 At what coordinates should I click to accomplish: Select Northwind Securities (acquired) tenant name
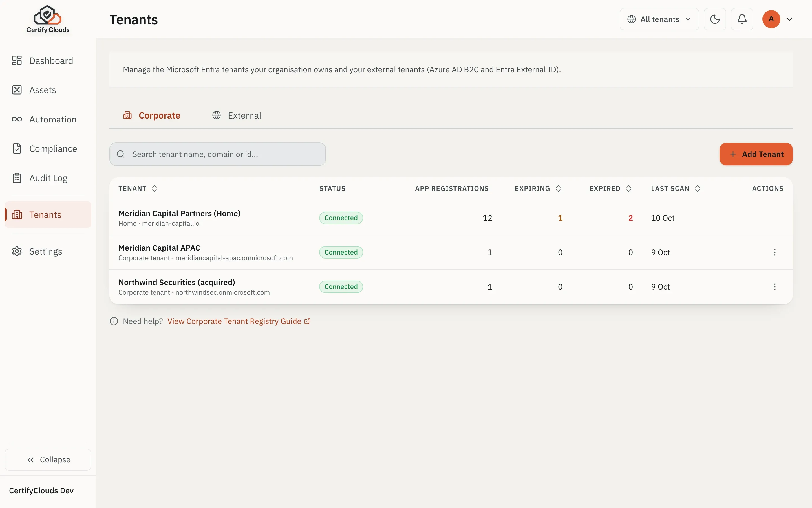(x=176, y=282)
